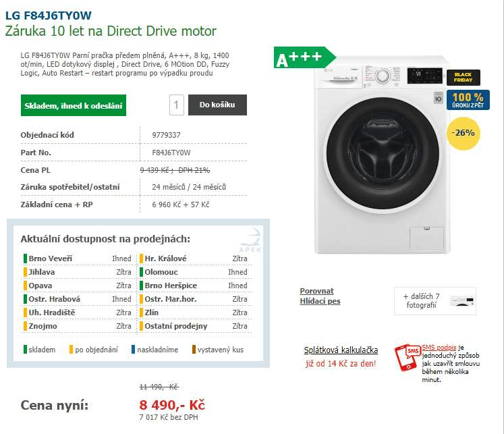Viewport: 504px width, 434px height.
Task: Click 'Skladem, ihned k odeslání' button
Action: [x=74, y=105]
